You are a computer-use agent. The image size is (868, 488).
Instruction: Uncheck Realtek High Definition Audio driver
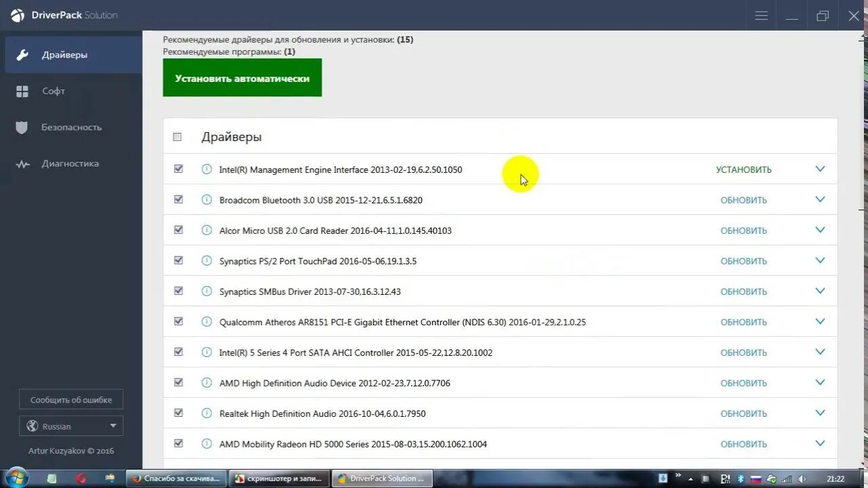point(178,413)
